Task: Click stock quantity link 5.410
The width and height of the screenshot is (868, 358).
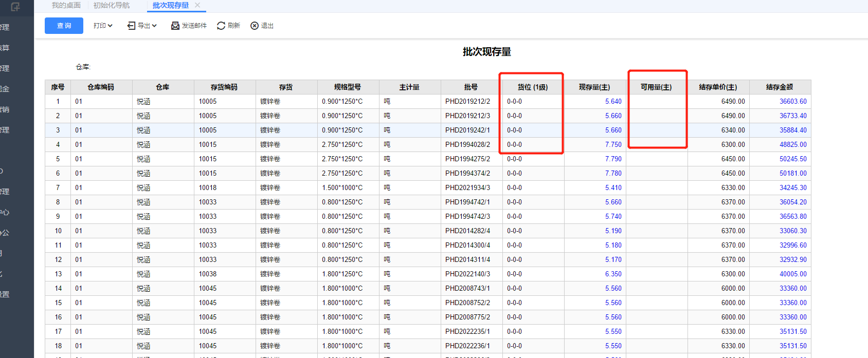Action: point(613,188)
